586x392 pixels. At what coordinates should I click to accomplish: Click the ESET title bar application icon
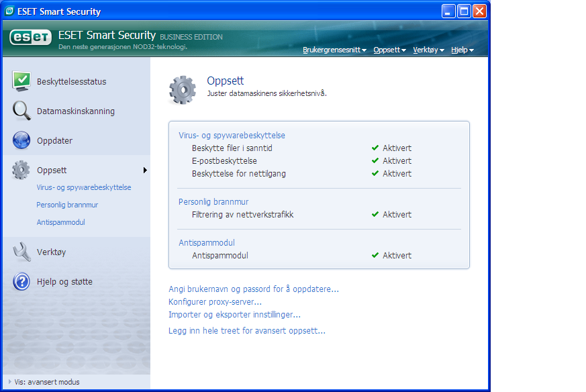(9, 11)
